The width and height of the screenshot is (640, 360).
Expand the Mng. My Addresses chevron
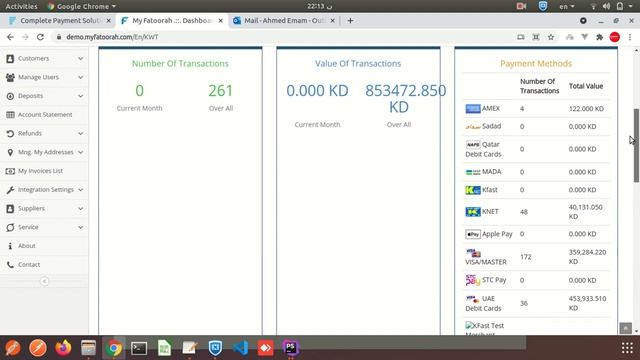coord(80,152)
